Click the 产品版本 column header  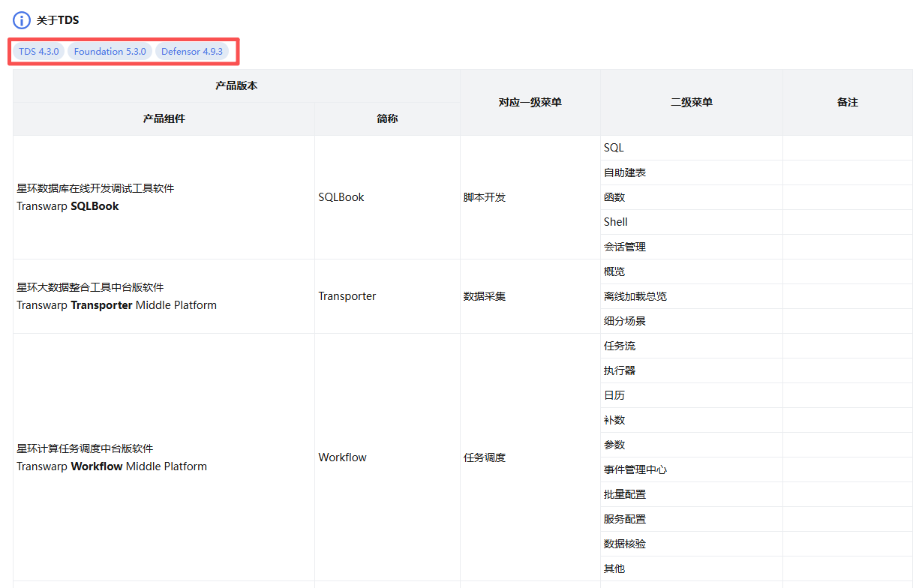pos(236,86)
